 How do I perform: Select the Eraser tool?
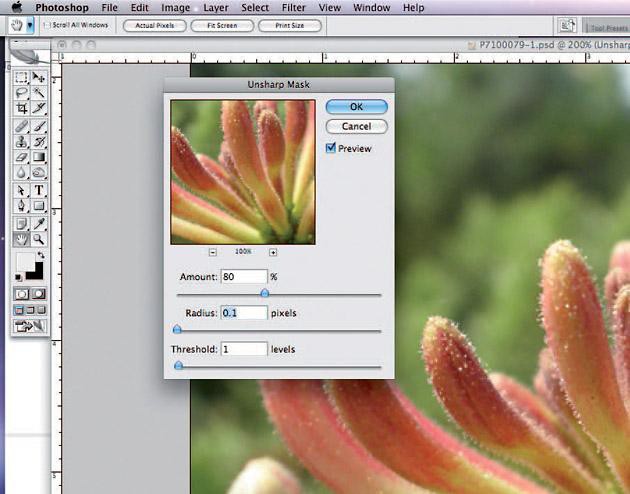(21, 157)
